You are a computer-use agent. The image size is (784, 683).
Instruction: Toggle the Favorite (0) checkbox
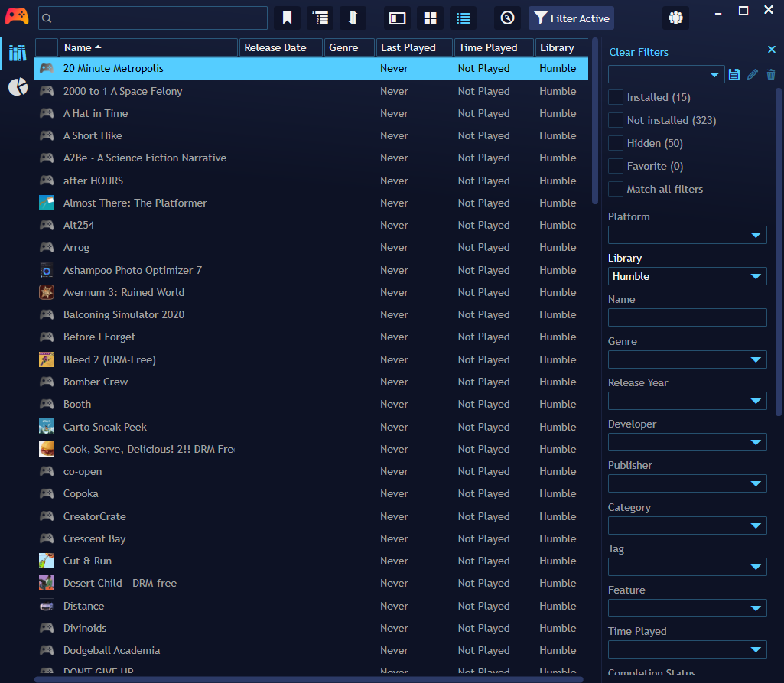point(616,166)
